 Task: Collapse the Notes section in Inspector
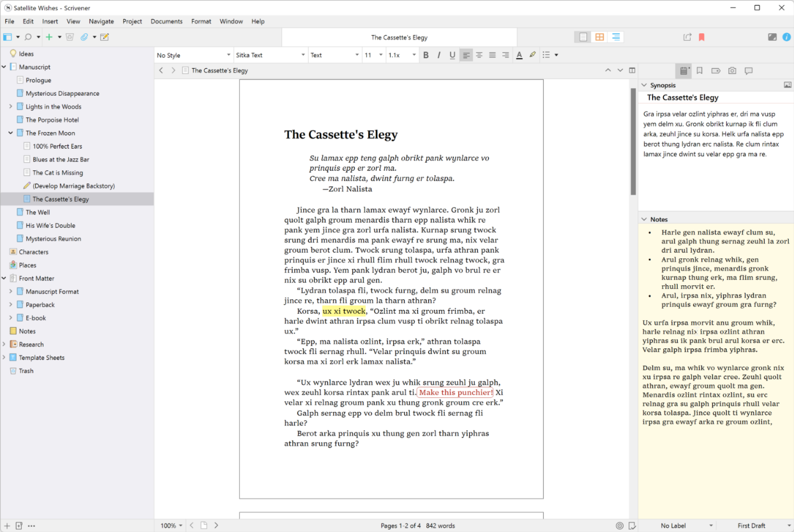tap(643, 219)
